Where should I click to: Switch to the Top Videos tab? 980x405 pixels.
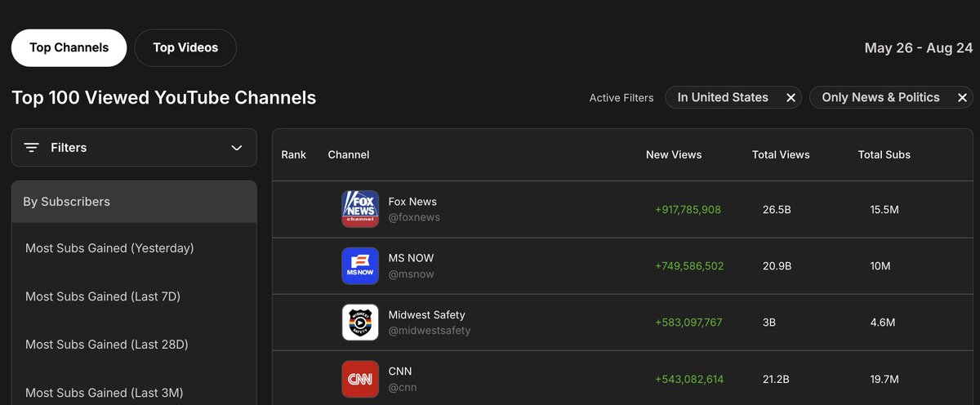(x=185, y=47)
